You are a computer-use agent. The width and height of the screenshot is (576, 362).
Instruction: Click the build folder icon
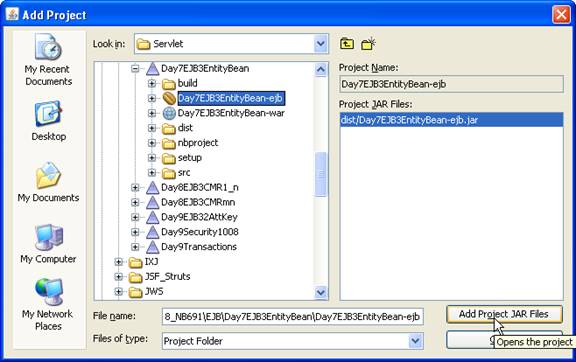point(169,84)
